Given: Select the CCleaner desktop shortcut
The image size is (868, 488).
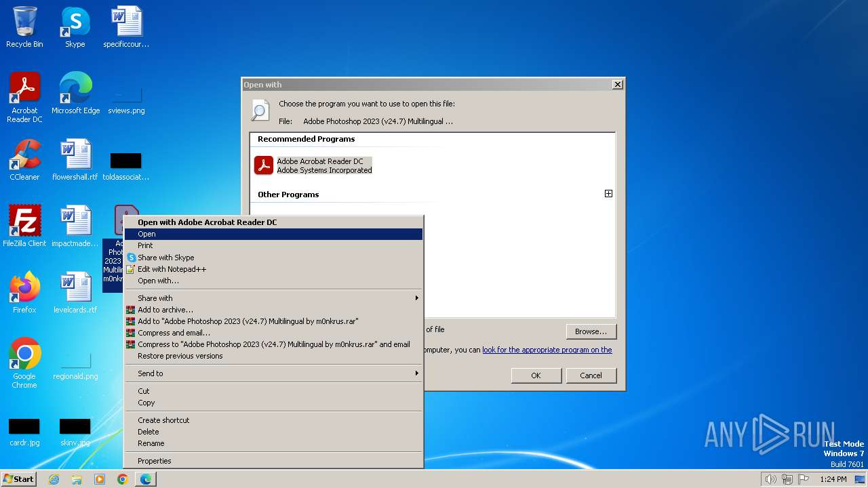Looking at the screenshot, I should pos(24,159).
